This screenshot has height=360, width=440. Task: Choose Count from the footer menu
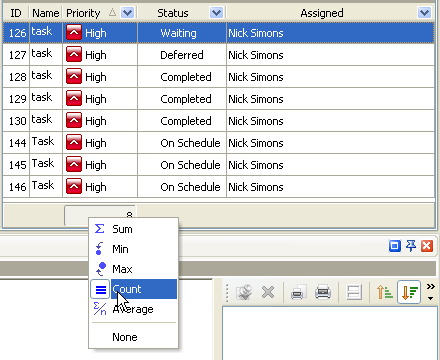click(x=134, y=289)
